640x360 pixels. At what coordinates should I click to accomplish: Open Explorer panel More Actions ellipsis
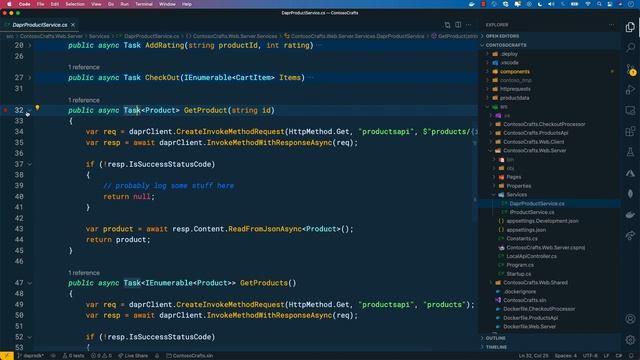click(611, 25)
